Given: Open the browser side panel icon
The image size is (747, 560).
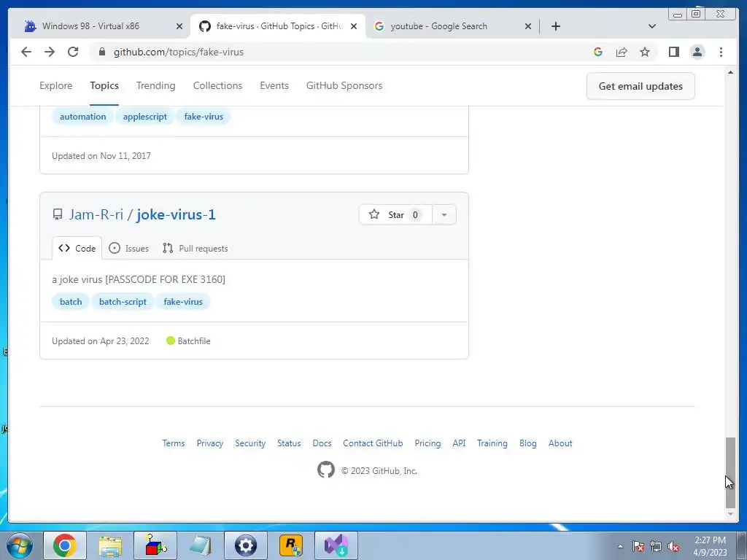Looking at the screenshot, I should pyautogui.click(x=673, y=52).
